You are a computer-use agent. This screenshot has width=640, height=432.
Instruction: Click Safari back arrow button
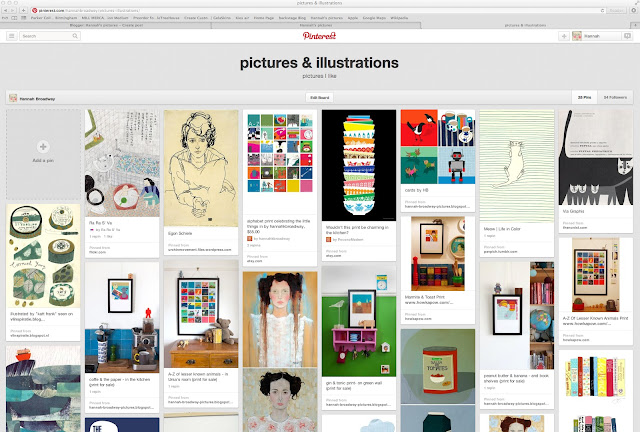pos(6,10)
